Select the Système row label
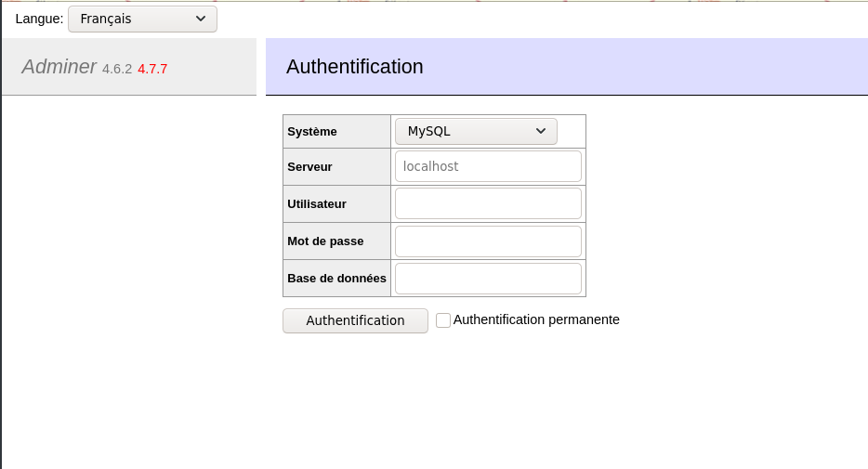 (312, 132)
